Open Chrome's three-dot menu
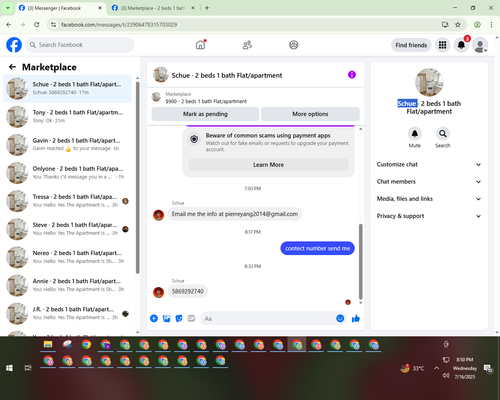 pos(491,24)
